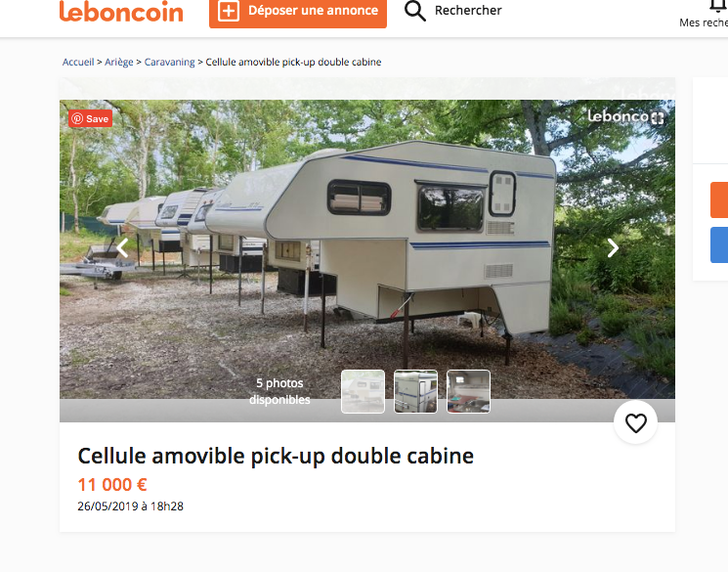The height and width of the screenshot is (572, 728).
Task: Open the notification bell for Mes recherches
Action: click(718, 5)
